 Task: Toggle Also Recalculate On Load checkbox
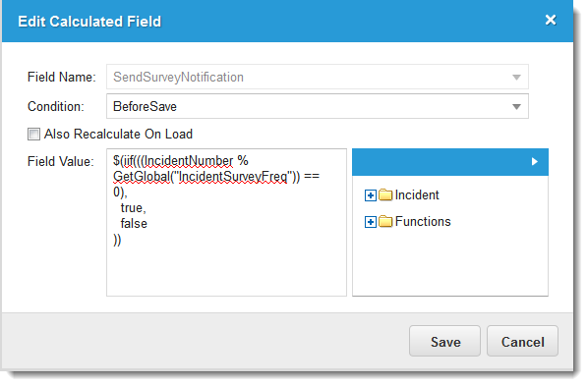(33, 134)
